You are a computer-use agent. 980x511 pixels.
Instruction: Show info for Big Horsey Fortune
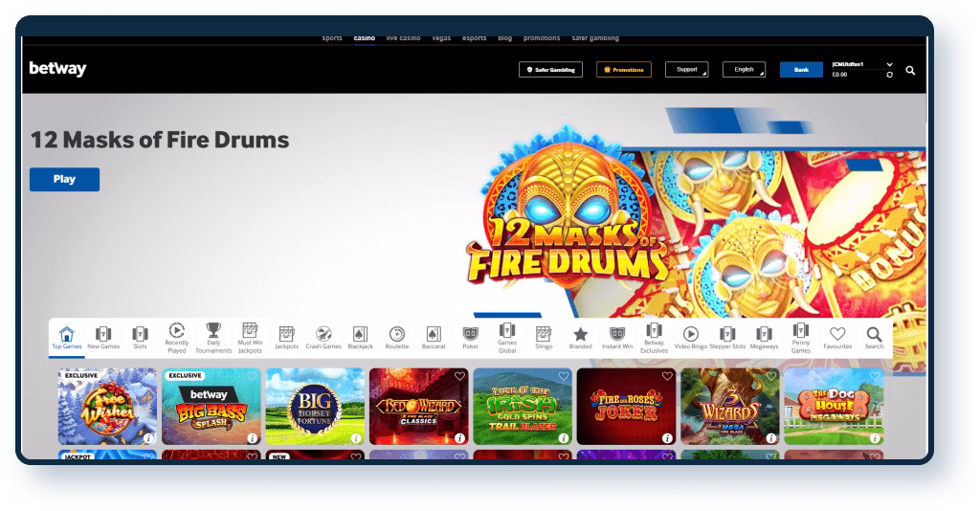356,438
